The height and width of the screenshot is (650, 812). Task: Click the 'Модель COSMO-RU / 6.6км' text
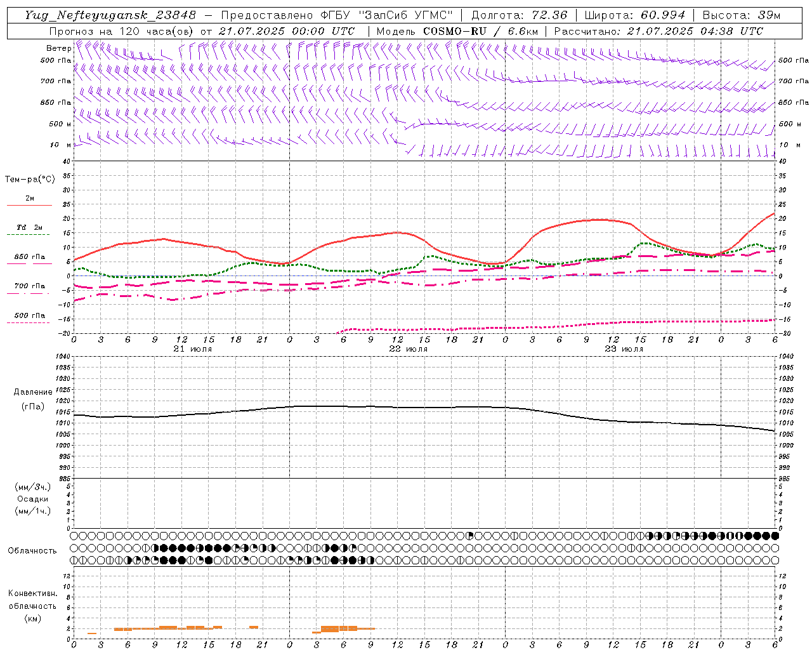457,31
